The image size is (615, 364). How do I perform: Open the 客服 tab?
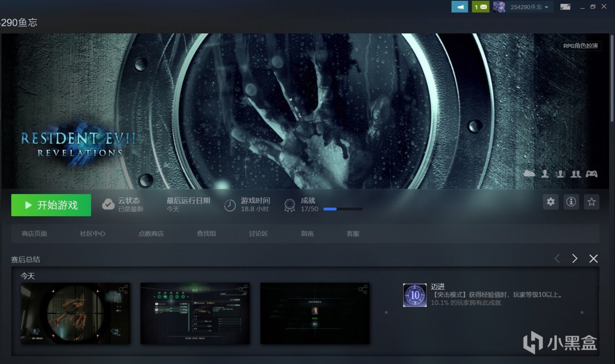353,233
